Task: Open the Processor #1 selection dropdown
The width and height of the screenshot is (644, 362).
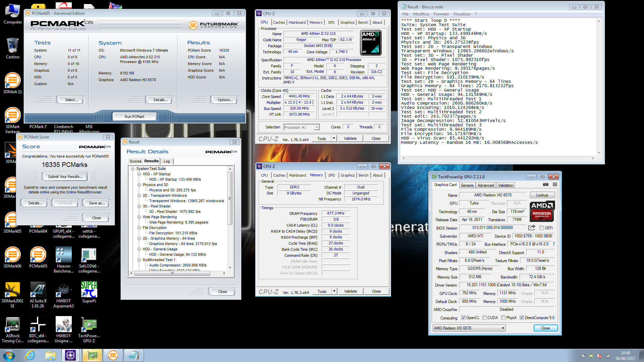Action: pos(301,127)
